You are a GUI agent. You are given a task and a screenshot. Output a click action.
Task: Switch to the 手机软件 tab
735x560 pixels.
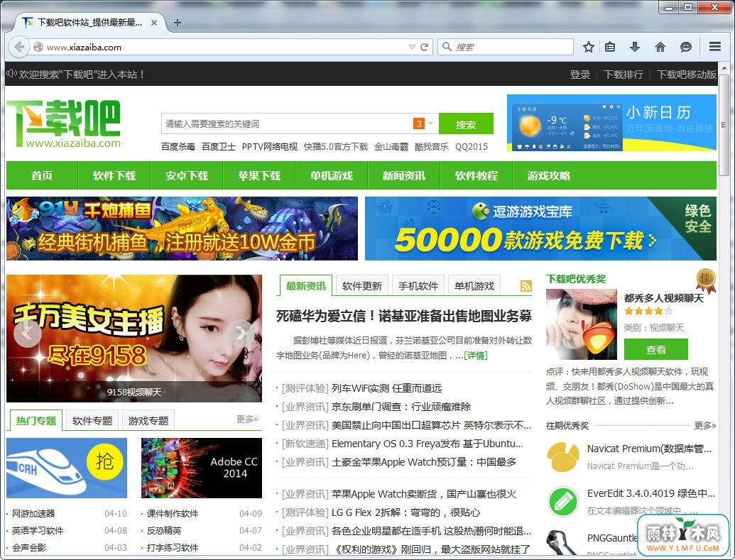click(x=418, y=286)
